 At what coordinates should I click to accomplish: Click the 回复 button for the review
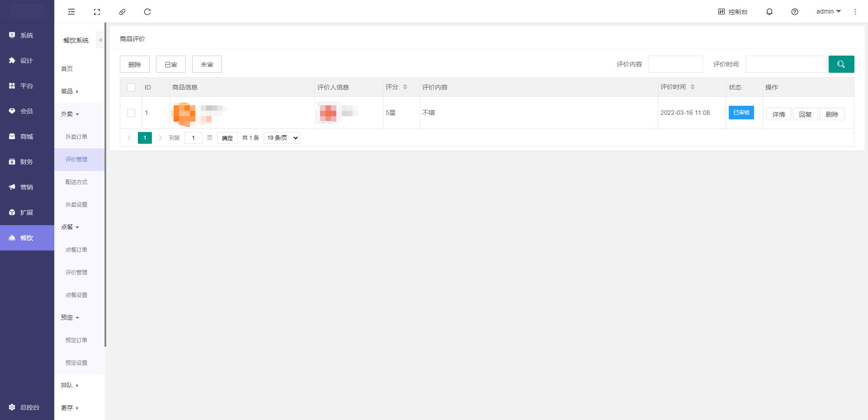point(805,114)
